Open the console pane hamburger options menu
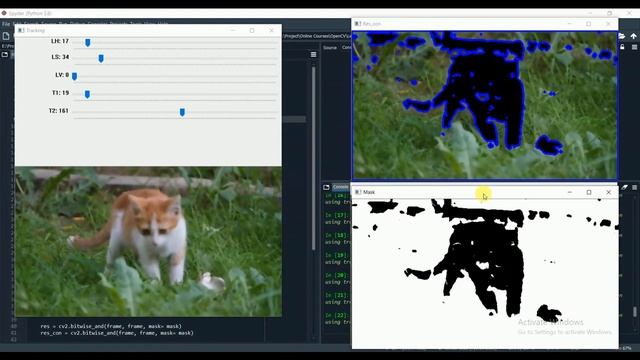The image size is (640, 360). click(x=634, y=187)
